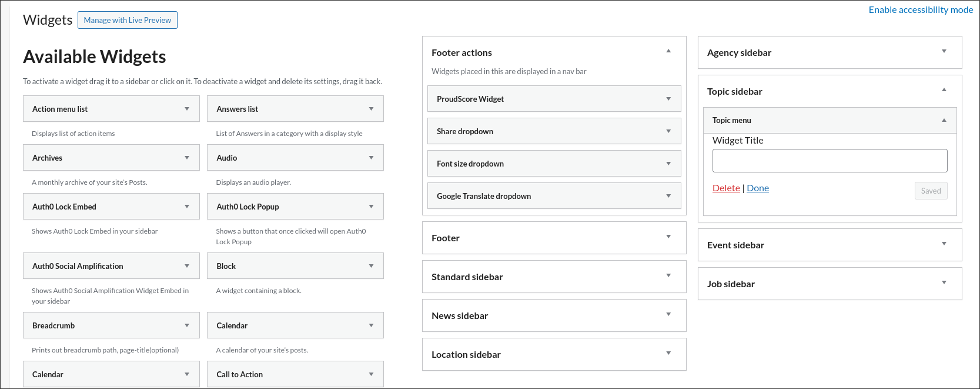Open the Share dropdown widget settings
980x389 pixels.
pyautogui.click(x=668, y=131)
